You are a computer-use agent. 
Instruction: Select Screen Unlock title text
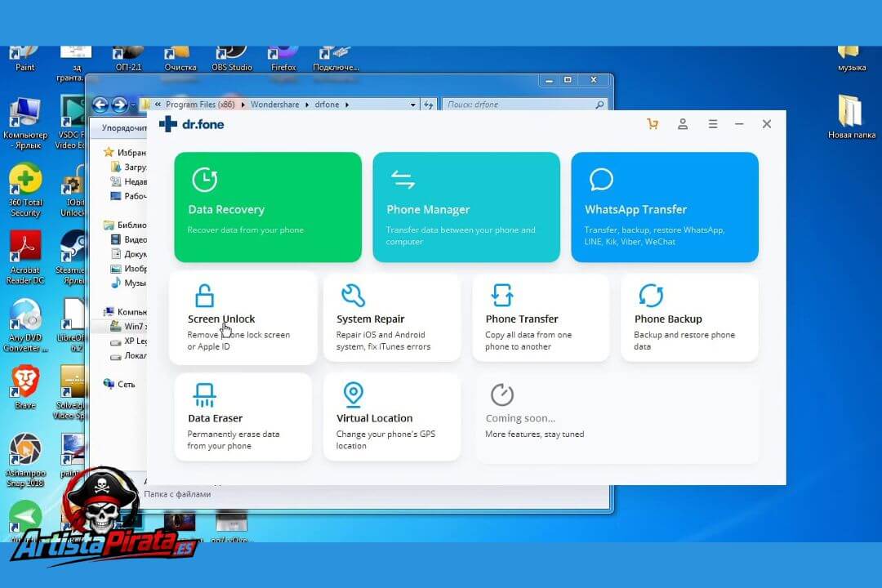click(221, 319)
